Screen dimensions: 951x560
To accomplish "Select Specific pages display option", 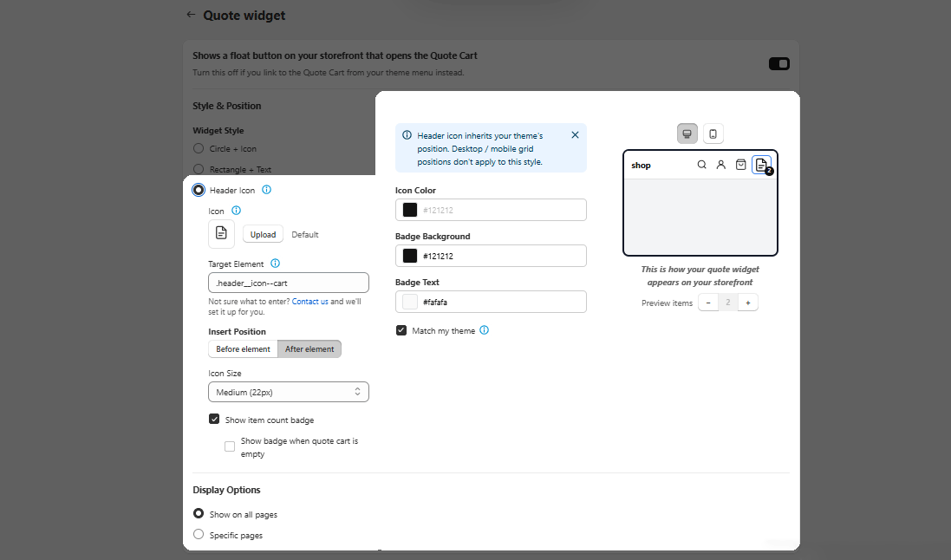I will click(x=199, y=535).
